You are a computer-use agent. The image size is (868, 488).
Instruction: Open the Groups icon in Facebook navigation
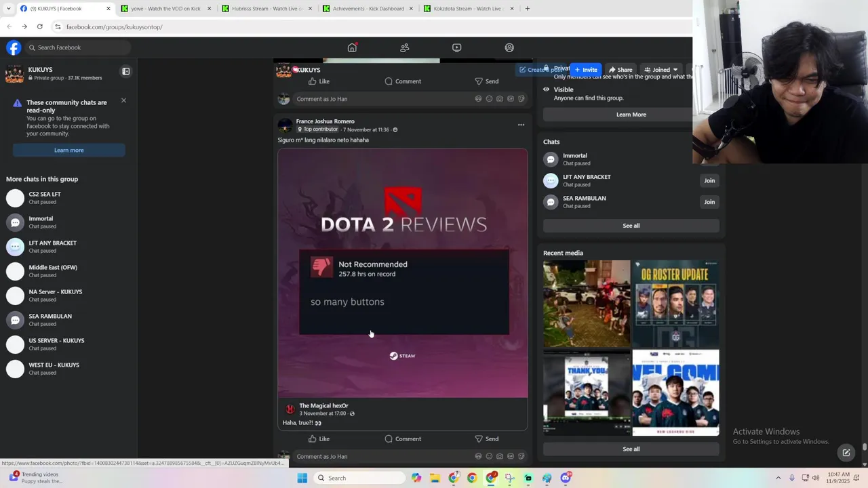(509, 47)
